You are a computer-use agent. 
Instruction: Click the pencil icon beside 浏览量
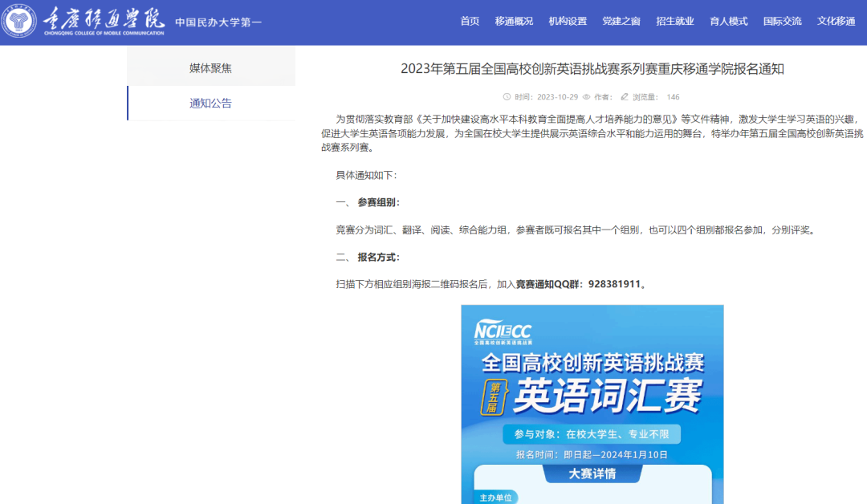click(625, 97)
